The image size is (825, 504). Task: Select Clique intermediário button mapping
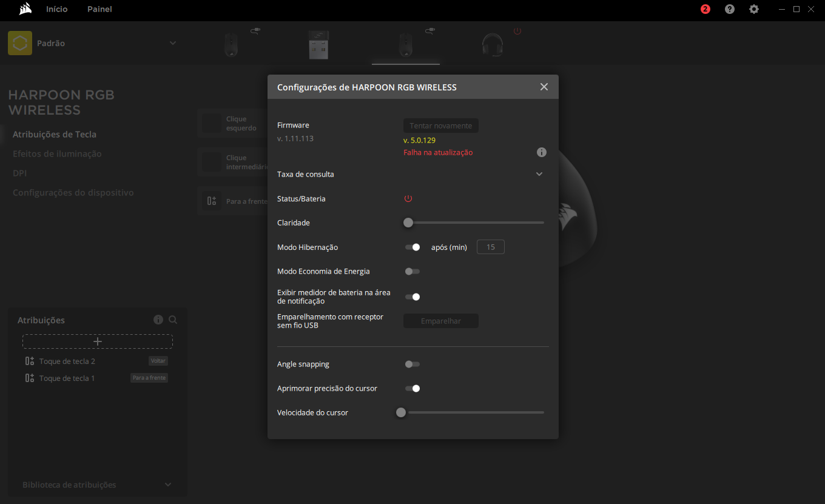233,162
